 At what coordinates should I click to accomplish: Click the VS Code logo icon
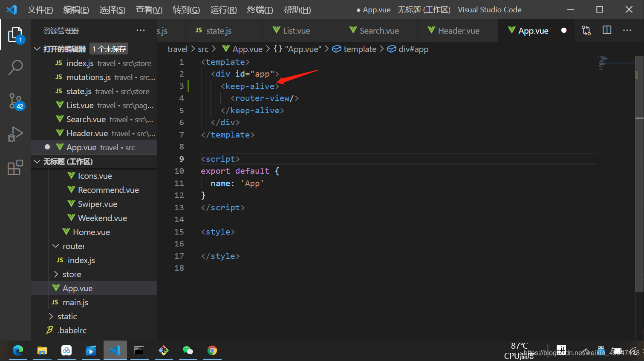12,9
